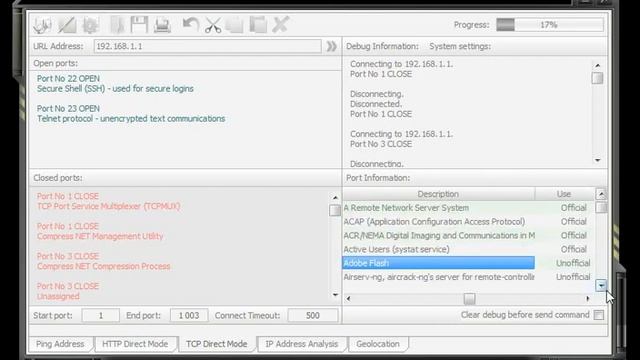The image size is (640, 360).
Task: Click Port No 23 OPEN entry
Action: click(68, 109)
